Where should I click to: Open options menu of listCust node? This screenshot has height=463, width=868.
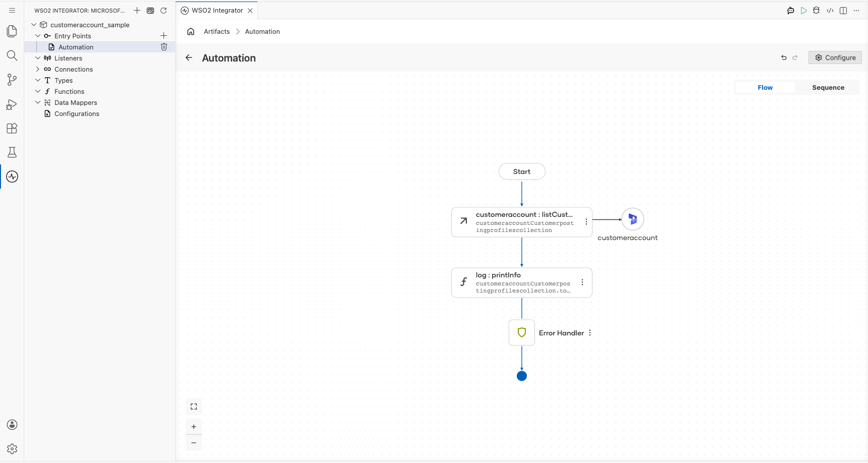586,222
